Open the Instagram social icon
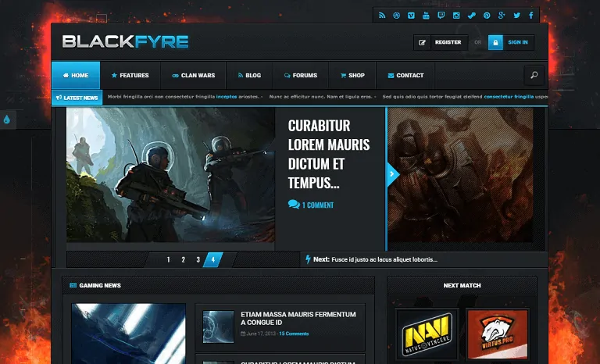The width and height of the screenshot is (600, 364). pyautogui.click(x=456, y=16)
